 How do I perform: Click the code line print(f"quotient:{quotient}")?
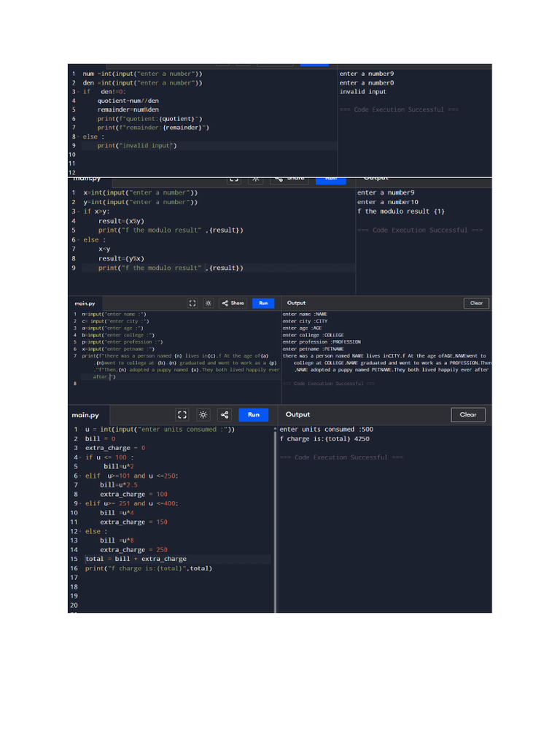149,119
